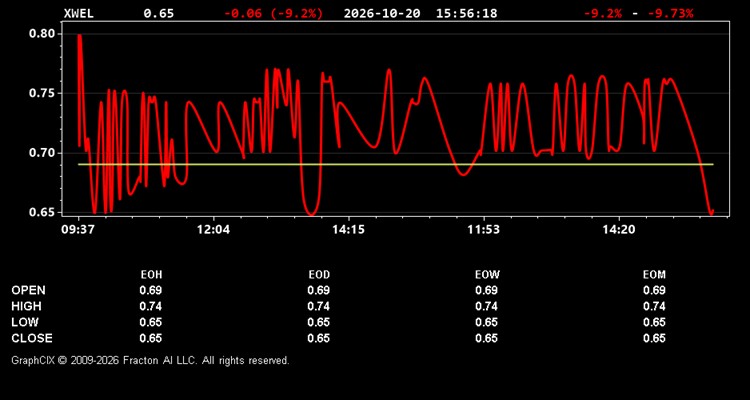Viewport: 750px width, 400px height.
Task: Click the 14:15 time axis marker
Action: (x=348, y=230)
